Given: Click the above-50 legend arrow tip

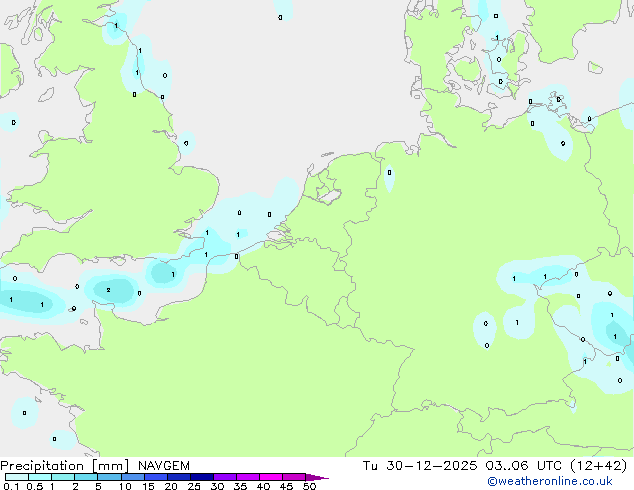Looking at the screenshot, I should 317,477.
